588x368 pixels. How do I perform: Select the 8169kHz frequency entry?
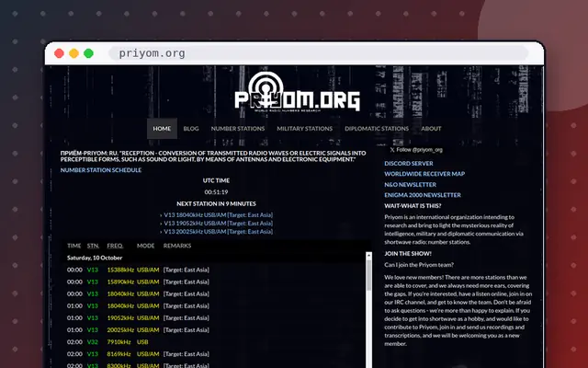click(x=119, y=353)
